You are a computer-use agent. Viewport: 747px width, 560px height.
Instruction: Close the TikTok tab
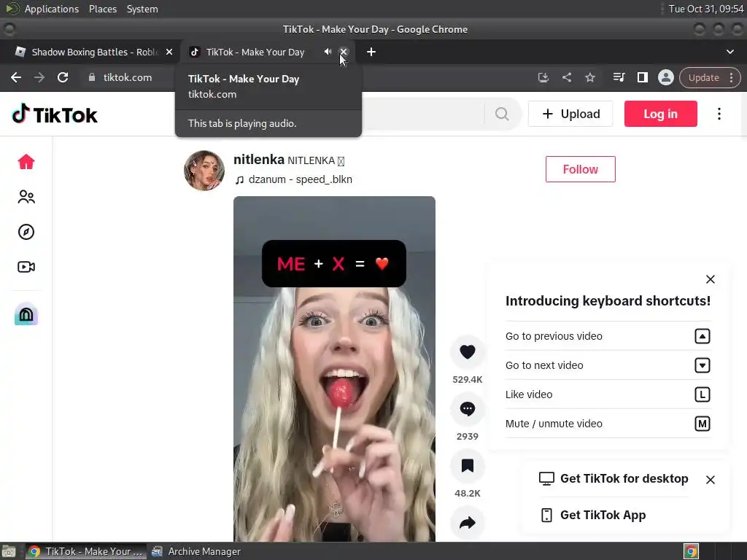point(344,52)
